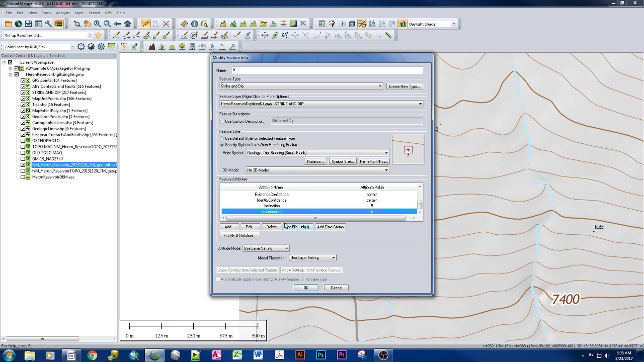The width and height of the screenshot is (644, 362).
Task: Click the Open Data File folder icon
Action: tap(9, 24)
